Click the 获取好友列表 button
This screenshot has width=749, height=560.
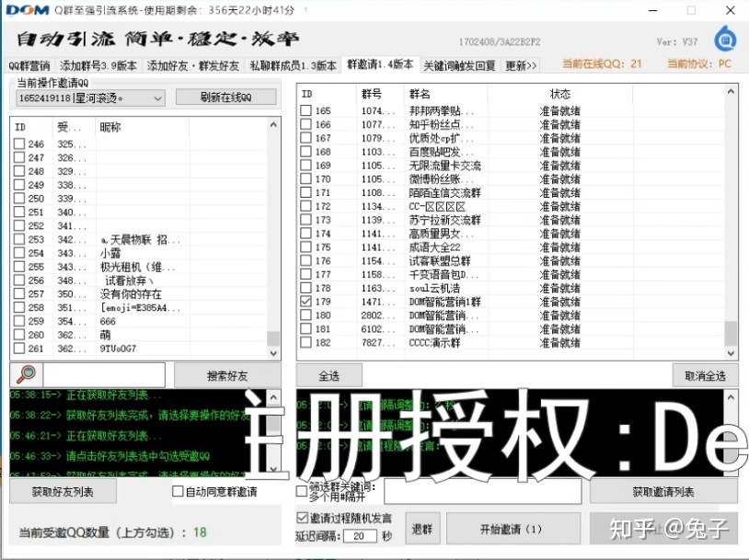pyautogui.click(x=63, y=492)
